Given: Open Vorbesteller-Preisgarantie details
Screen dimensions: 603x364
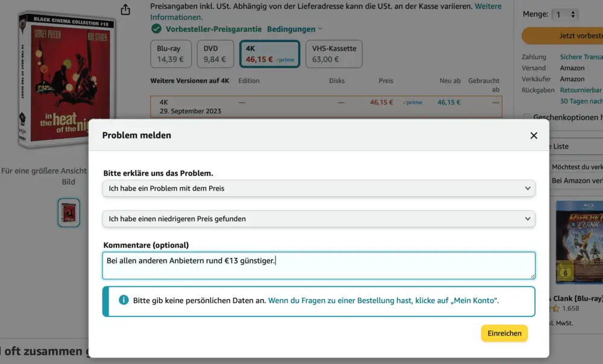Looking at the screenshot, I should (213, 29).
